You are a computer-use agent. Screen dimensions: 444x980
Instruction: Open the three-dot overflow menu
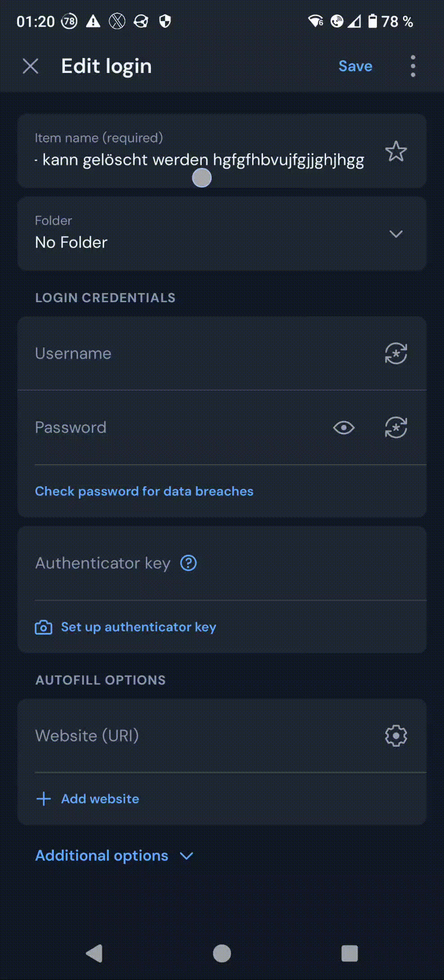(x=413, y=66)
